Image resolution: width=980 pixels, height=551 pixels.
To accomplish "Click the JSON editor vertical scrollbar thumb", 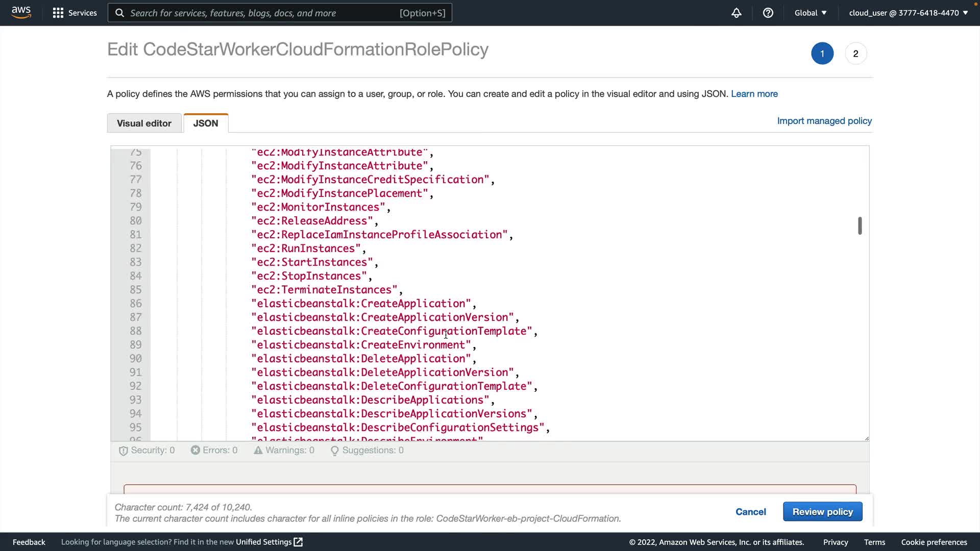I will click(x=860, y=226).
